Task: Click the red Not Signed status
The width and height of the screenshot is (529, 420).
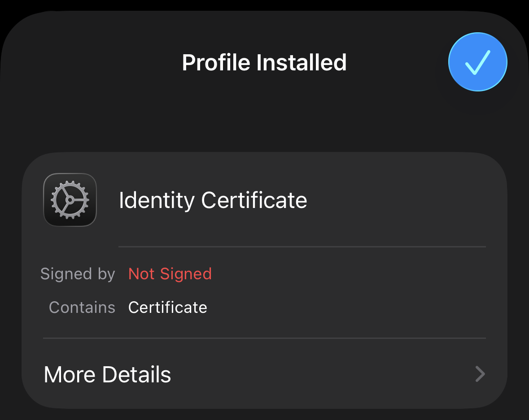Action: point(170,274)
